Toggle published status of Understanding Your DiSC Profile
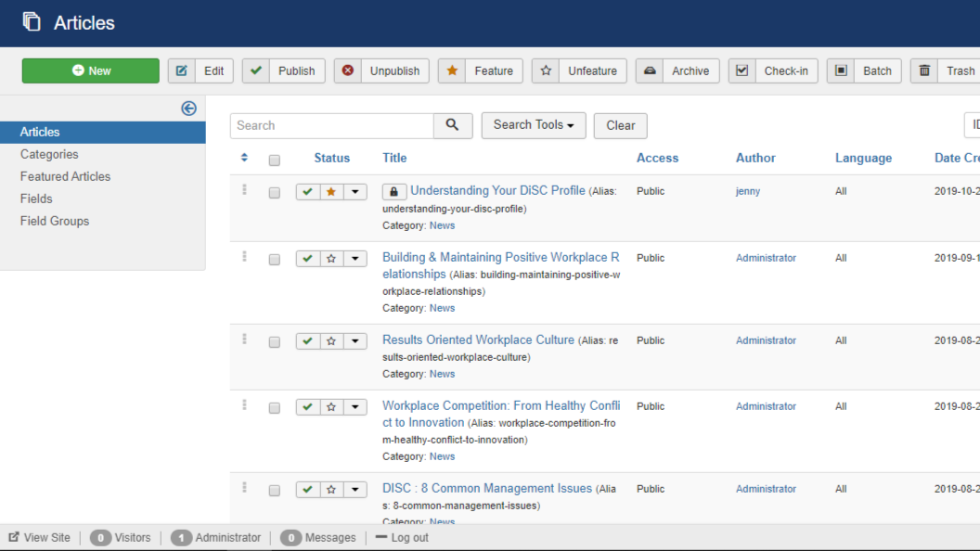The image size is (980, 551). (307, 192)
